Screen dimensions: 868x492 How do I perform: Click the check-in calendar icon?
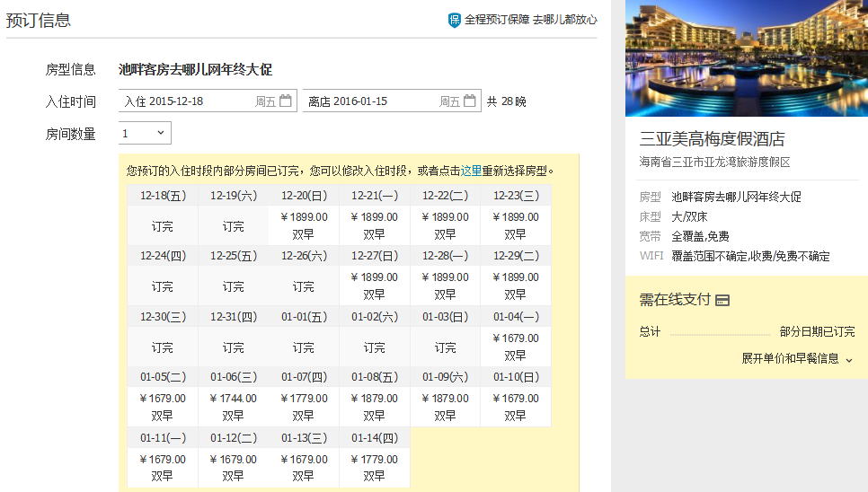(x=285, y=101)
